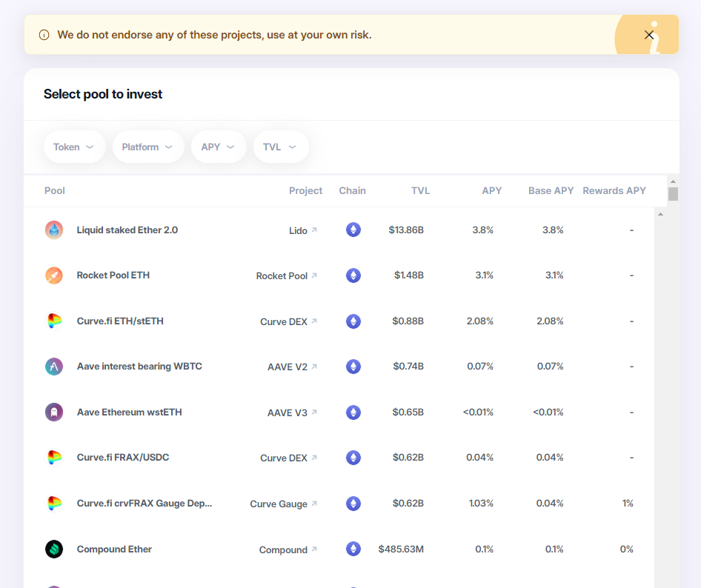Click the Curve.fi FRAX/USDC pool icon
The image size is (701, 588).
tap(54, 458)
